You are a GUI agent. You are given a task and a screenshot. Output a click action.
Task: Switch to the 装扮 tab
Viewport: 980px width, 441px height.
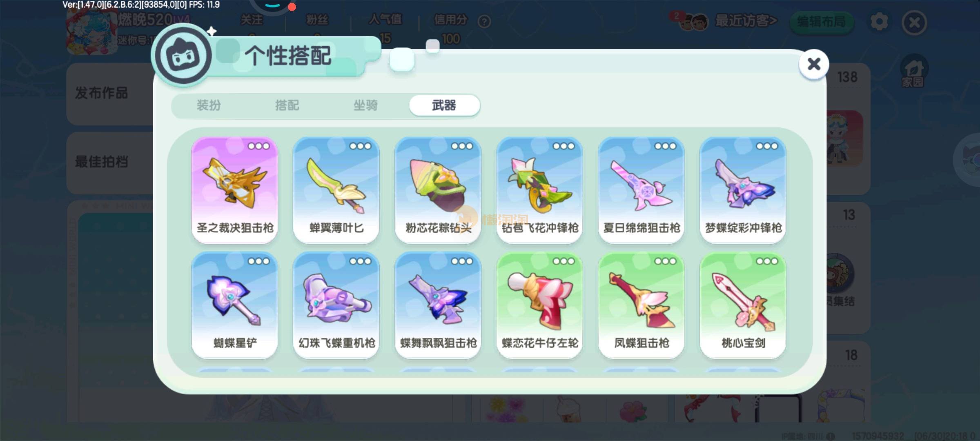209,105
